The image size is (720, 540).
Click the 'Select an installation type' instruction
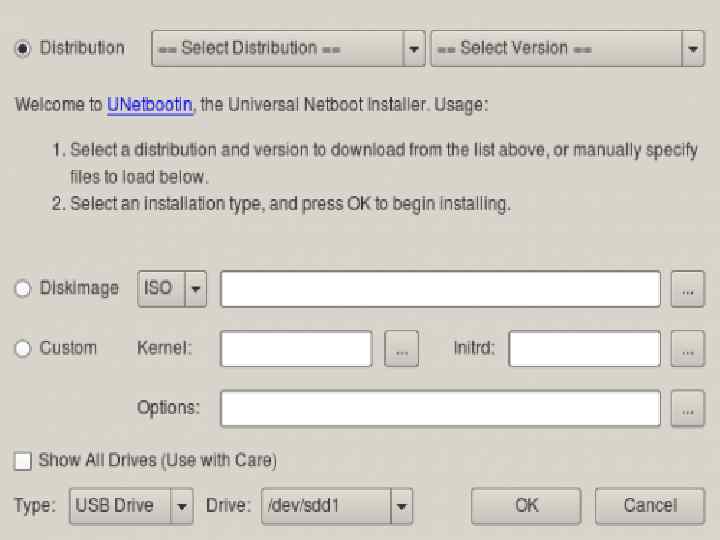pos(290,204)
